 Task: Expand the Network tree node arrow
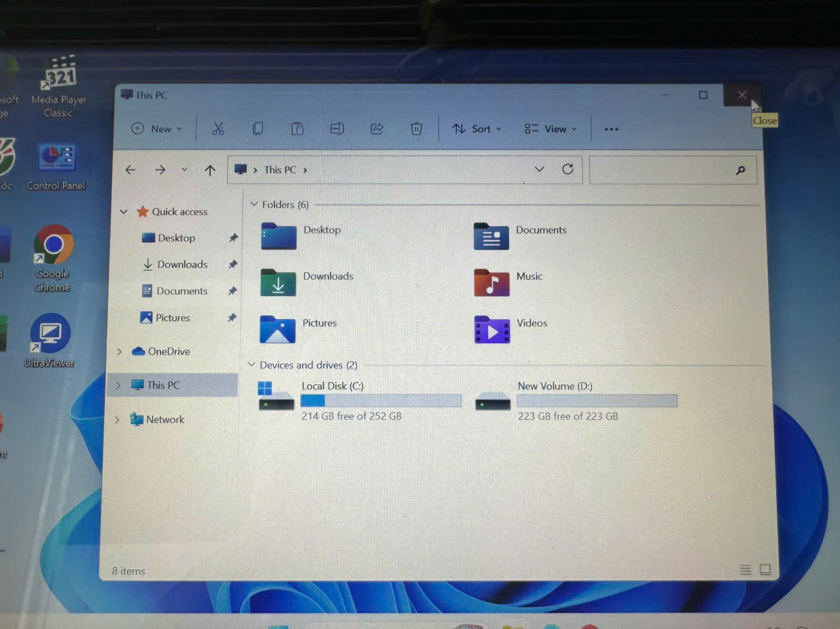click(117, 420)
